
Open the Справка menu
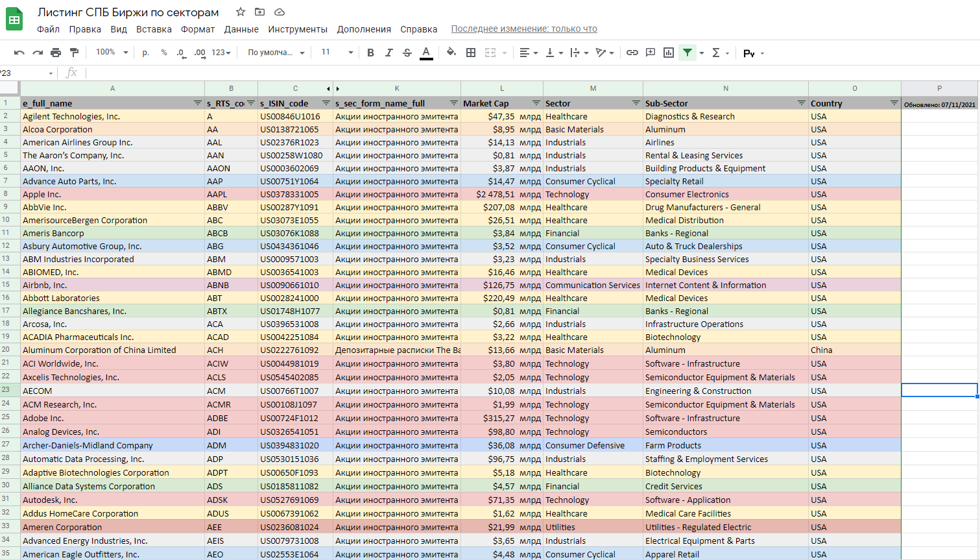[419, 29]
